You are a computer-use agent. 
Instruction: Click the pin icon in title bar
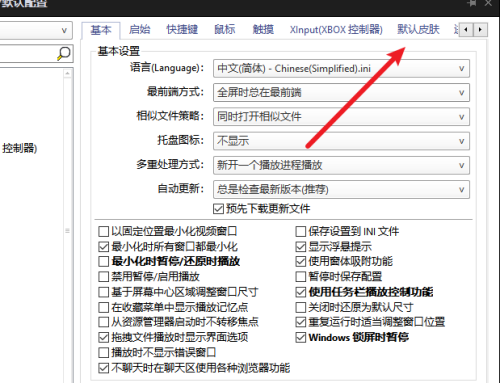click(x=472, y=3)
